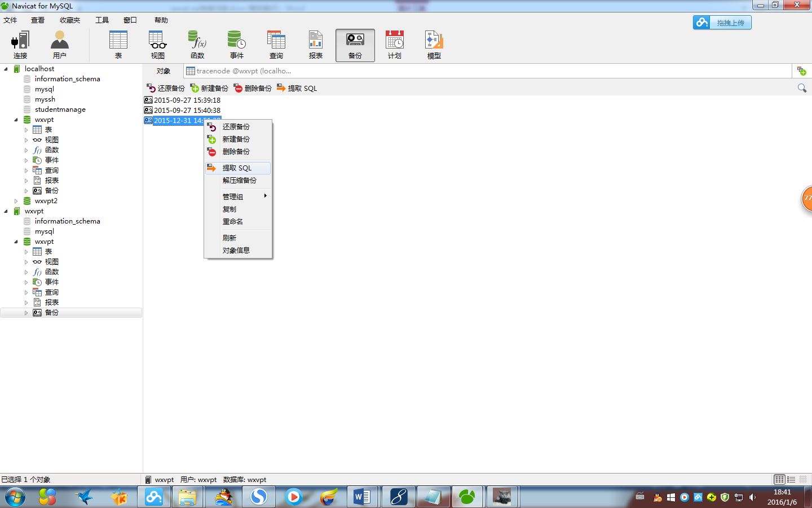Click the 新建备份 button in the action bar

click(209, 88)
